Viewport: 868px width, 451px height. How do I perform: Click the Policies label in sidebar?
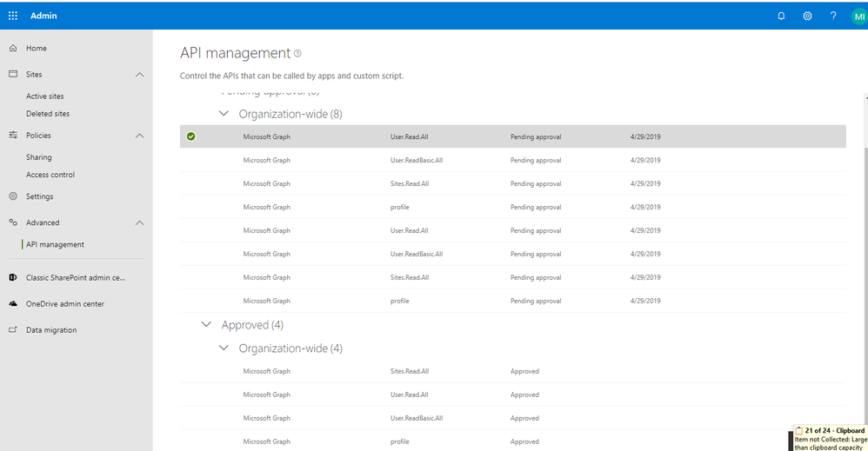tap(38, 135)
